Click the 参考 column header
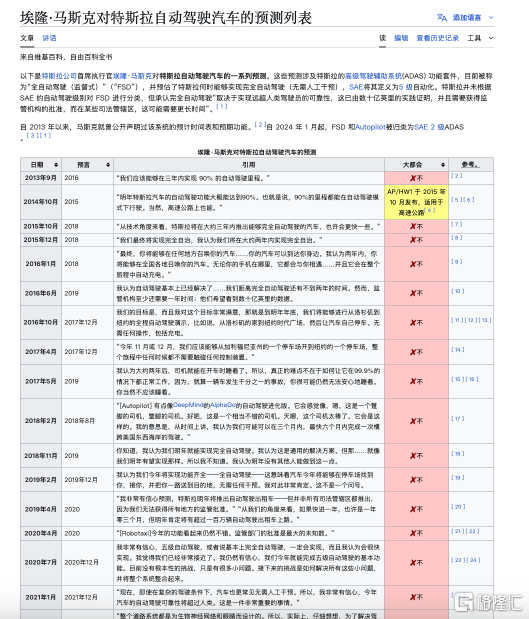Screen dimensions: 529x619 471,165
